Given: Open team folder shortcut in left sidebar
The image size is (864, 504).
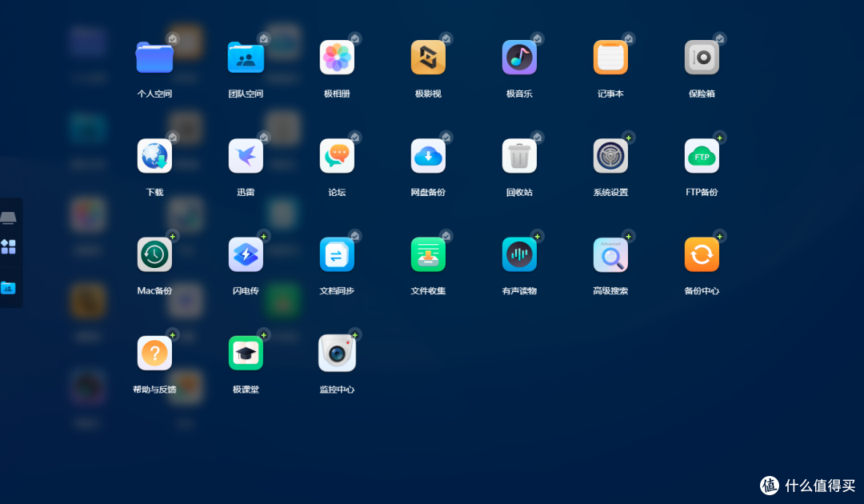Looking at the screenshot, I should [x=8, y=287].
